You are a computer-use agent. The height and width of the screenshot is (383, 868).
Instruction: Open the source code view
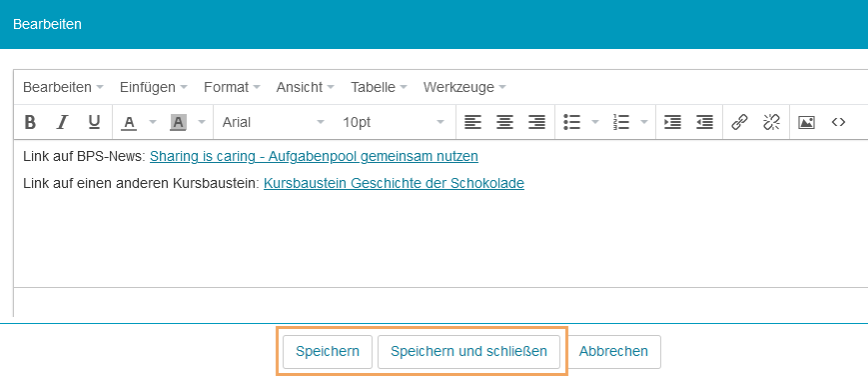tap(839, 122)
